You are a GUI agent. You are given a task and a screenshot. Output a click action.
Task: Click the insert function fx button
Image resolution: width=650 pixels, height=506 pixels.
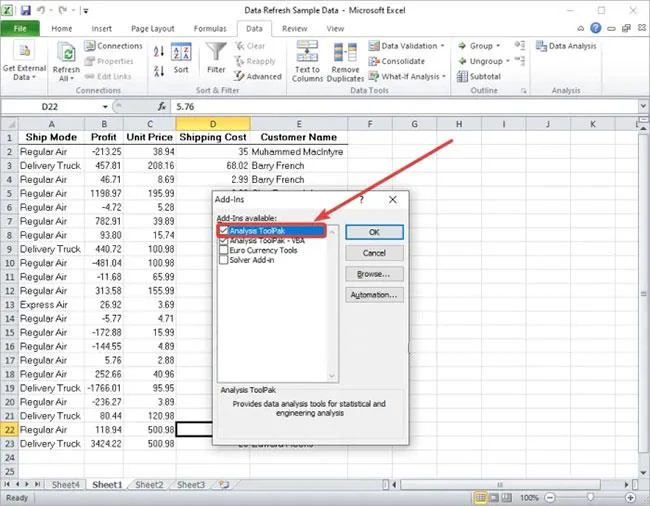point(162,107)
